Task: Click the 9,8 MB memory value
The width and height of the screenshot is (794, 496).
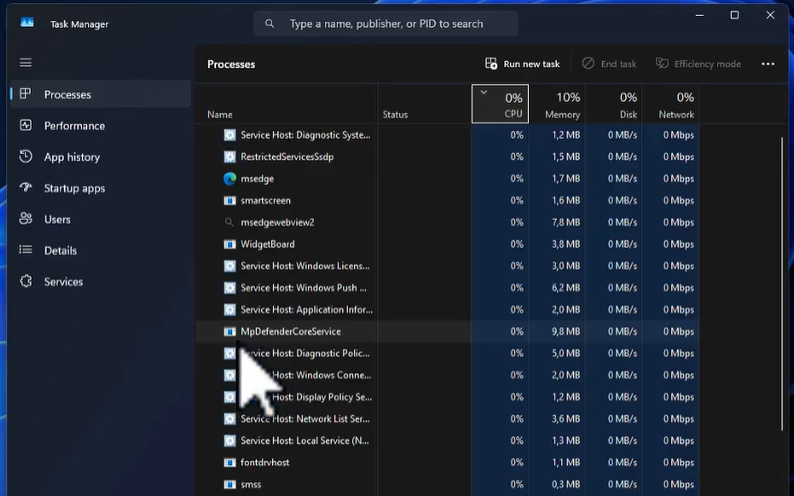Action: click(566, 332)
